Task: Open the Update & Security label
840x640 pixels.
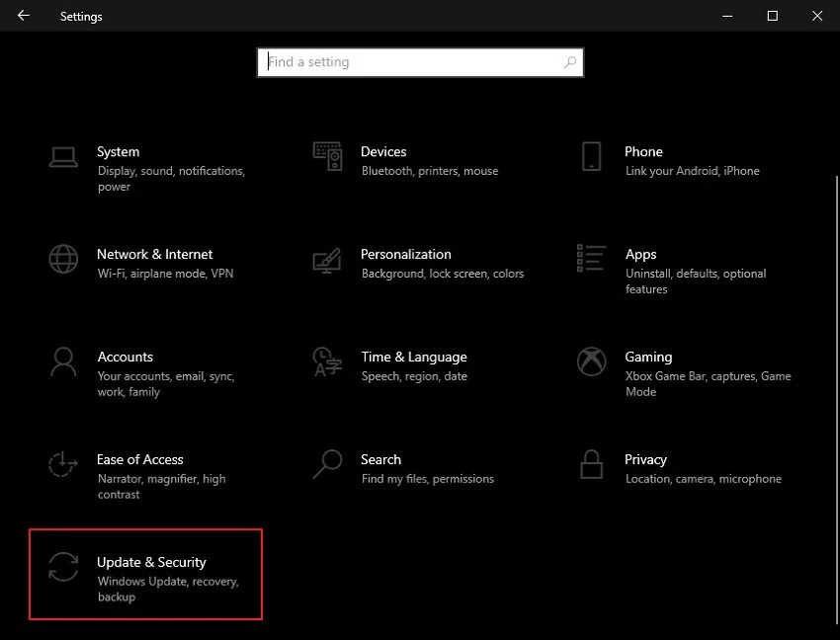Action: pyautogui.click(x=151, y=562)
